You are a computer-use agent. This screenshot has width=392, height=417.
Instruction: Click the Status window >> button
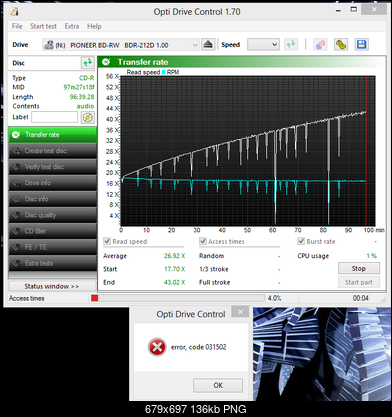52,286
